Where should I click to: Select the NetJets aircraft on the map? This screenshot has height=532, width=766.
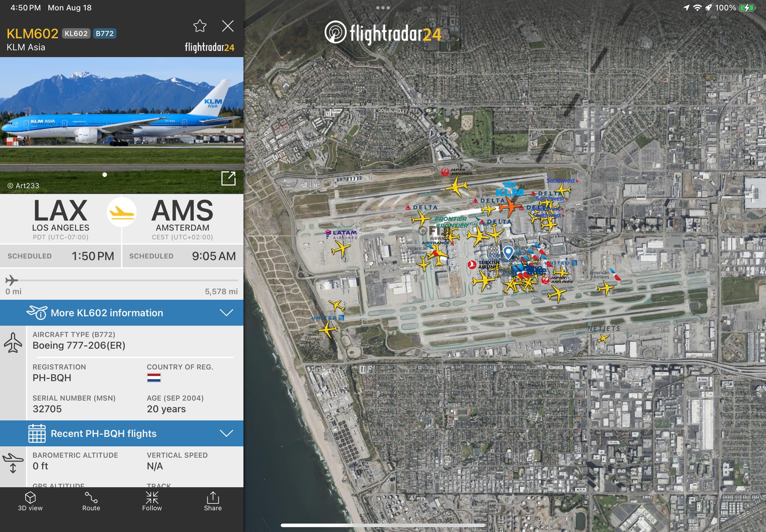pos(603,339)
